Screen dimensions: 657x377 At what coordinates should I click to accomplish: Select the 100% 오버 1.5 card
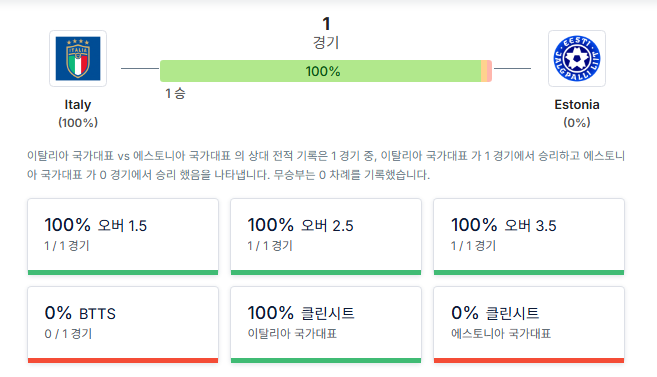tap(123, 236)
